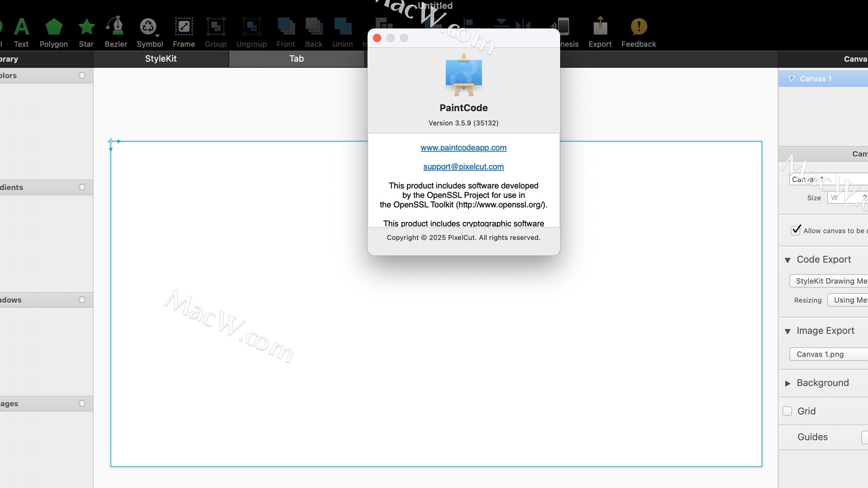Open the Symbol tool

[x=150, y=33]
